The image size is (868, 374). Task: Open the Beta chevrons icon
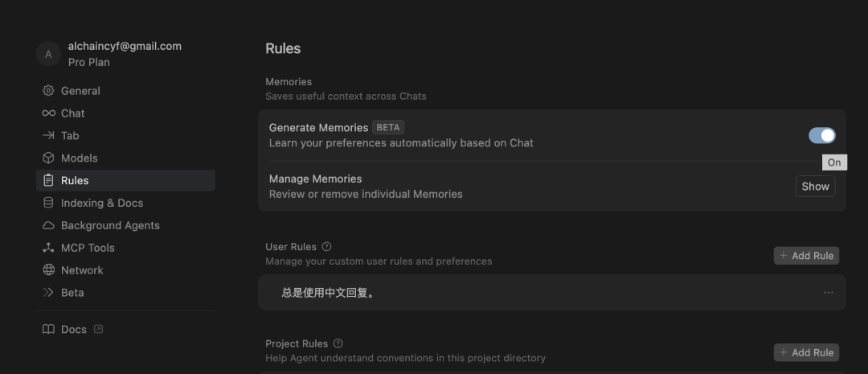click(x=49, y=293)
